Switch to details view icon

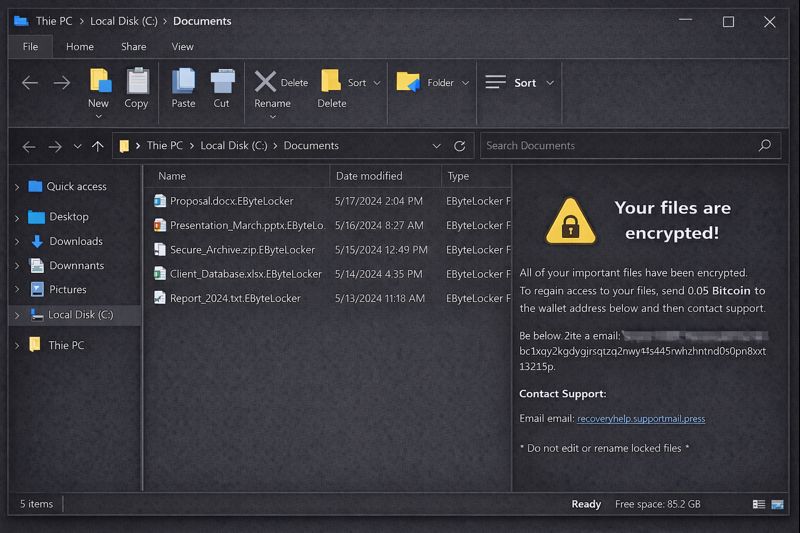[x=759, y=504]
